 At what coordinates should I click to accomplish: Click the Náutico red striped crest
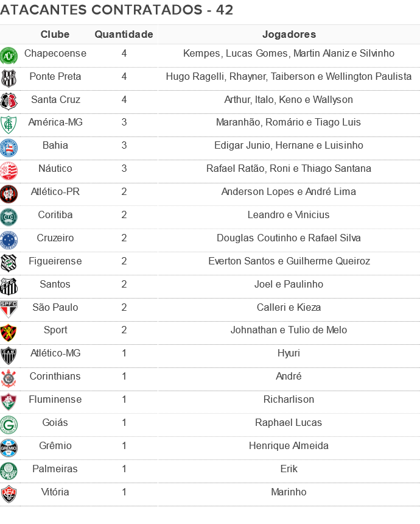[x=9, y=171]
